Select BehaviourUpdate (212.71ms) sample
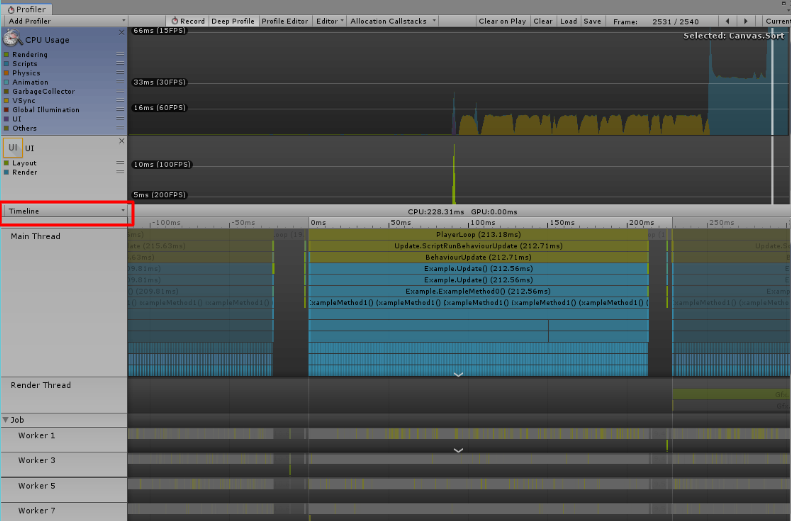791x521 pixels. [x=478, y=257]
